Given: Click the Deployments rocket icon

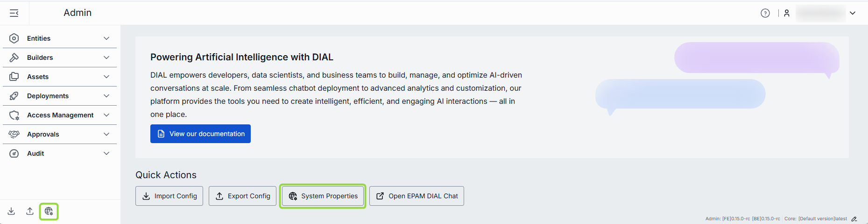Looking at the screenshot, I should 14,96.
